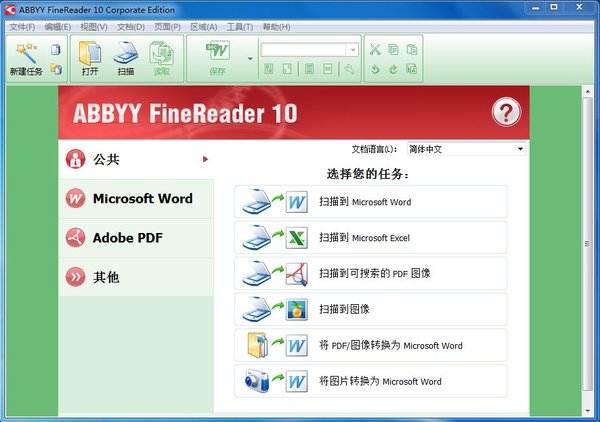Click the vertical scrollbar thumb on the right
Screen dimensions: 600x422
587,244
